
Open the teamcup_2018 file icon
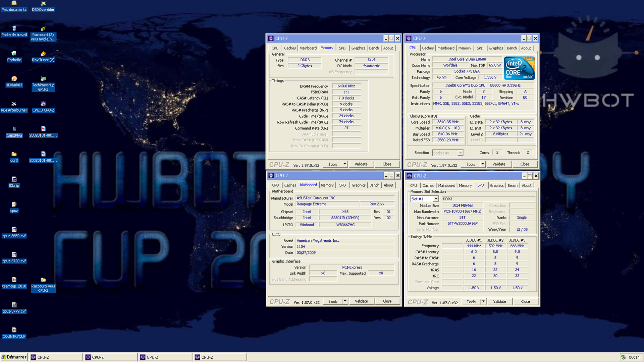point(14,283)
